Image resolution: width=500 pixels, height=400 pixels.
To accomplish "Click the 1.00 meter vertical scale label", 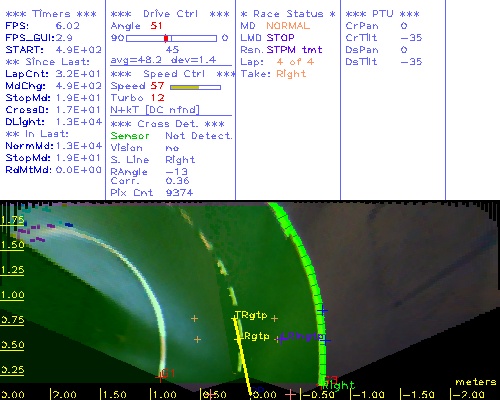I will pos(12,295).
